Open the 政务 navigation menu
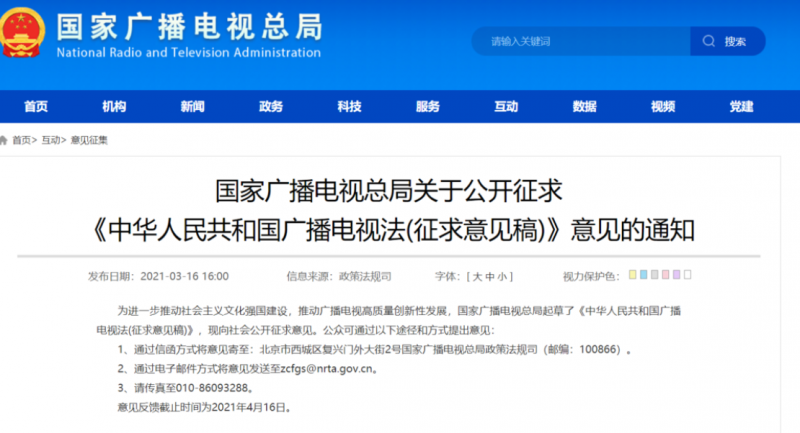800x433 pixels. pyautogui.click(x=270, y=107)
